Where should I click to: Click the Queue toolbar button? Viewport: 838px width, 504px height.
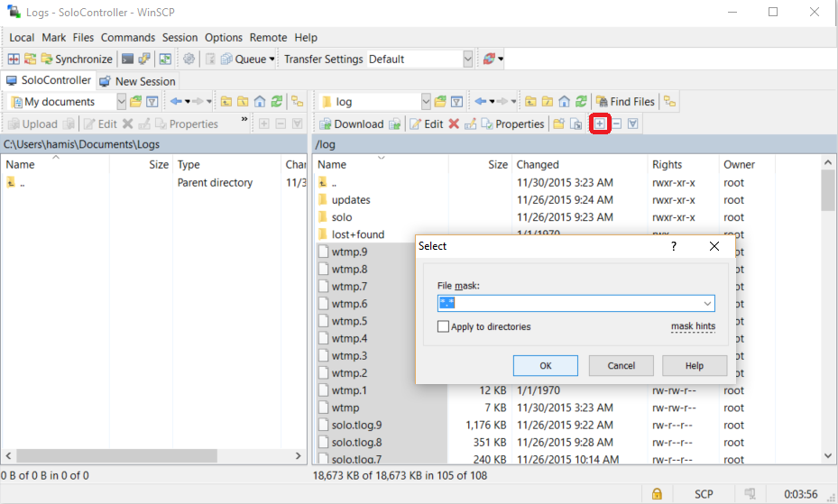244,59
